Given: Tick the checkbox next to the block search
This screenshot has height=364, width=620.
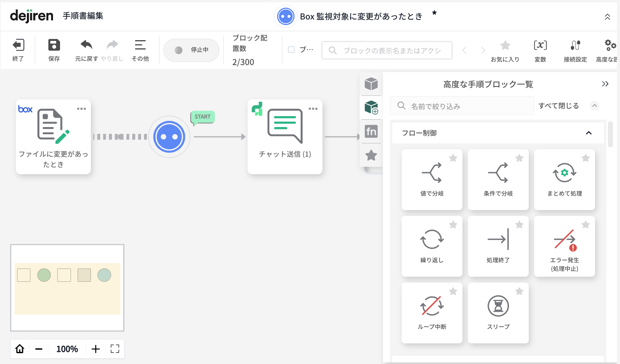Looking at the screenshot, I should pos(291,49).
